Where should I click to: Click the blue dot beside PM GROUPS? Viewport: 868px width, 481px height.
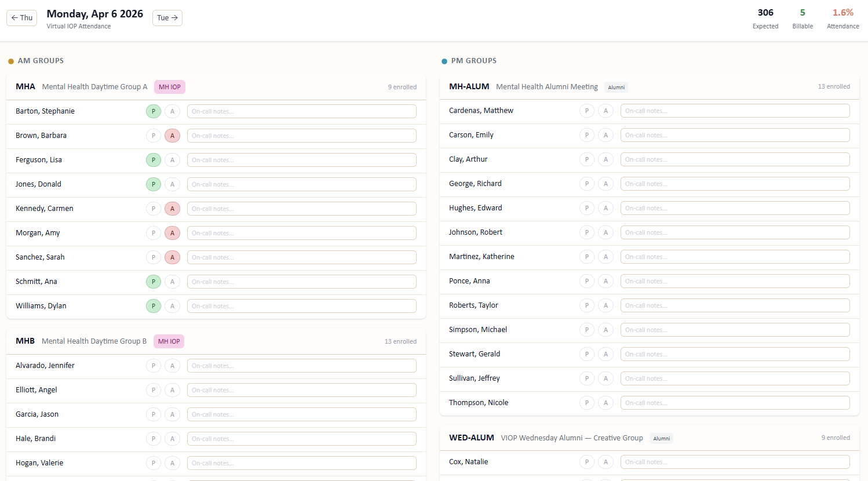coord(444,60)
